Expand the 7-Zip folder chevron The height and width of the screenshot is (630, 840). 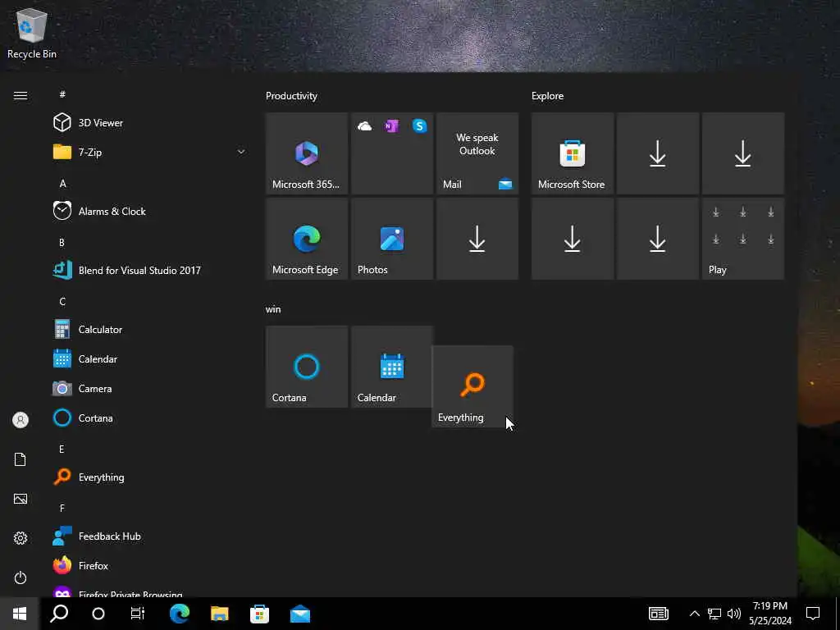click(x=241, y=152)
